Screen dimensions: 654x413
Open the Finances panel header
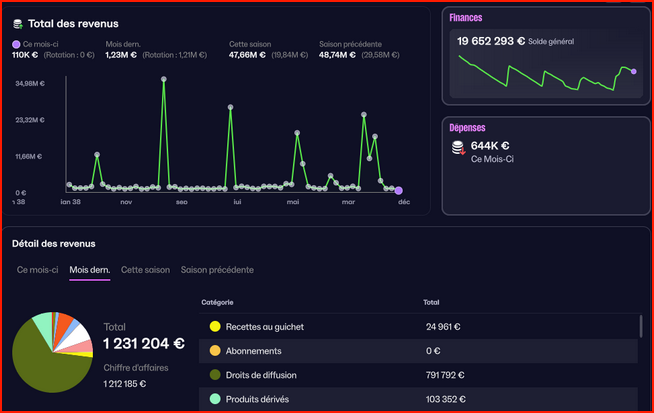pyautogui.click(x=465, y=18)
